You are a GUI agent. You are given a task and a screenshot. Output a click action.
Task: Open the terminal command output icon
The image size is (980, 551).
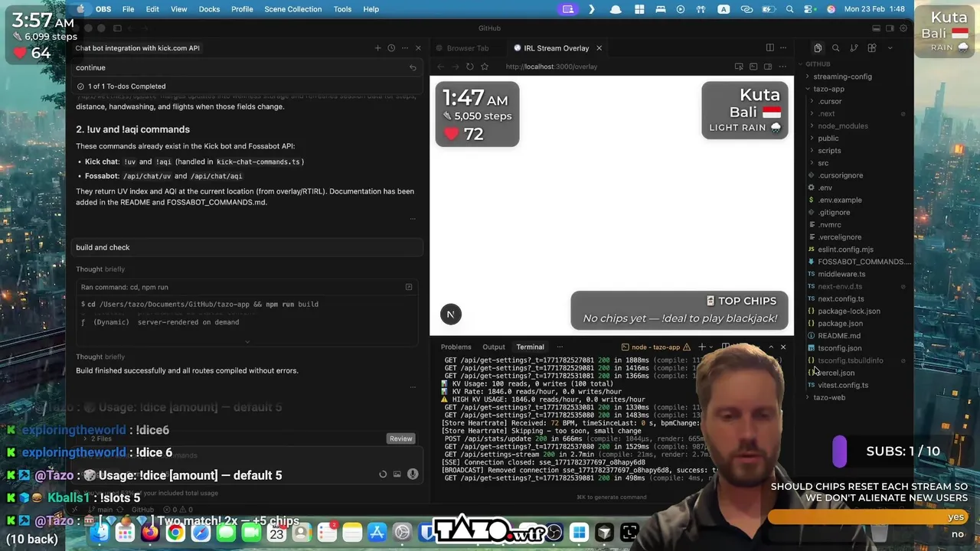pos(409,287)
